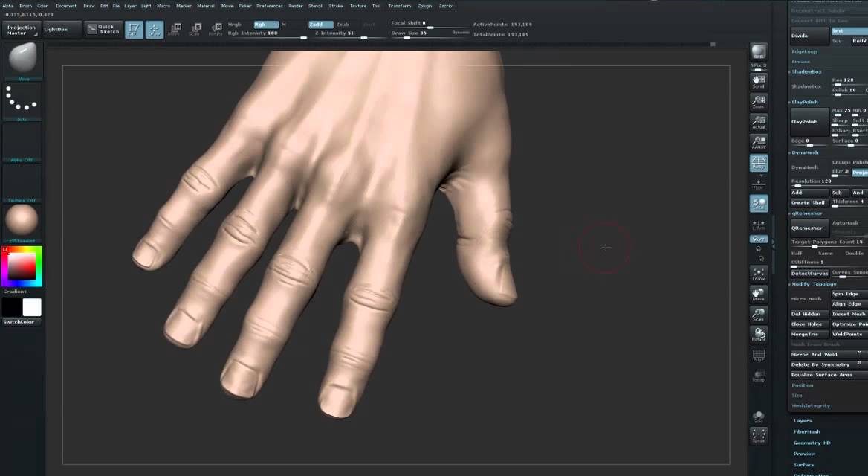The width and height of the screenshot is (868, 476).
Task: Open the Projection Master button
Action: [x=21, y=30]
